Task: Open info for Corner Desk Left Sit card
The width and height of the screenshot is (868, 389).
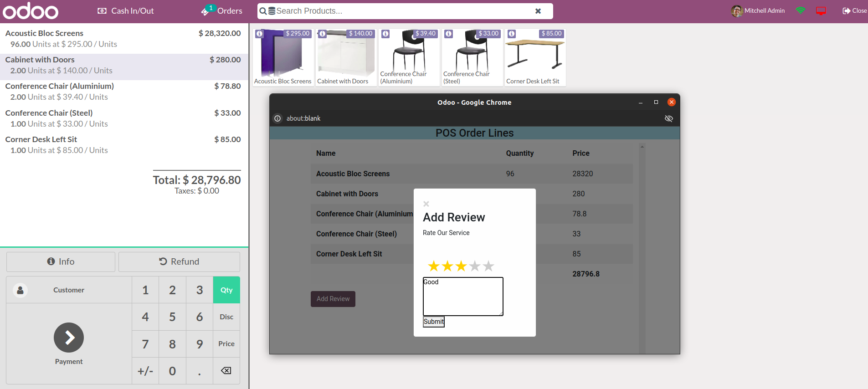Action: (x=512, y=34)
